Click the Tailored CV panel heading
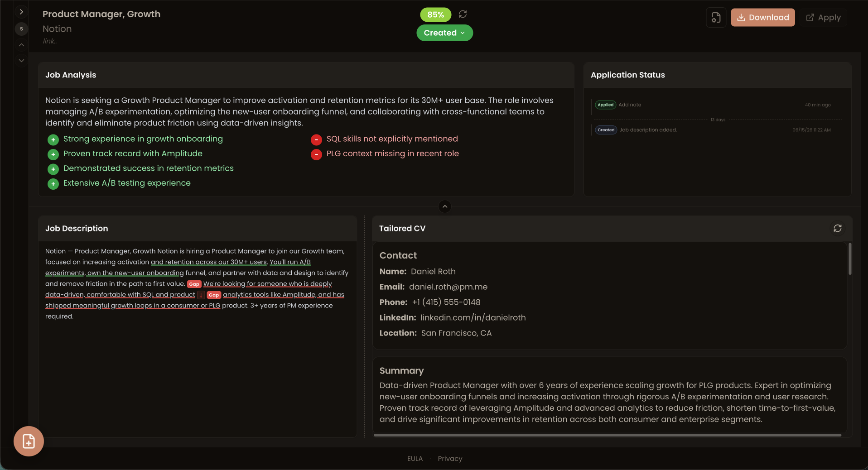Screen dimensions: 868x470 pos(402,228)
